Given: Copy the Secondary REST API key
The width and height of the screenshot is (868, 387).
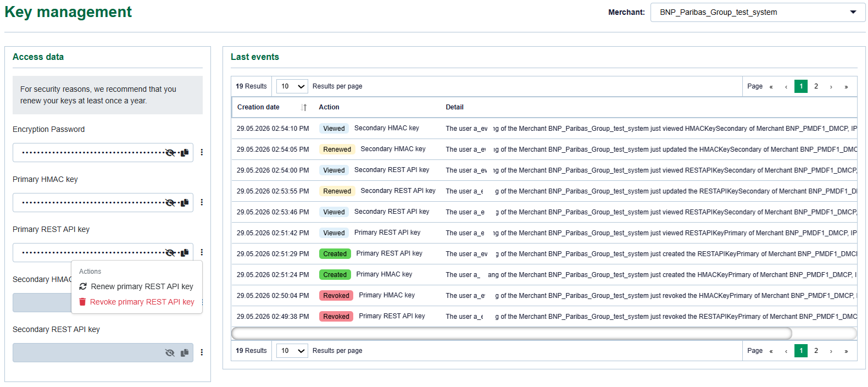Looking at the screenshot, I should 185,353.
